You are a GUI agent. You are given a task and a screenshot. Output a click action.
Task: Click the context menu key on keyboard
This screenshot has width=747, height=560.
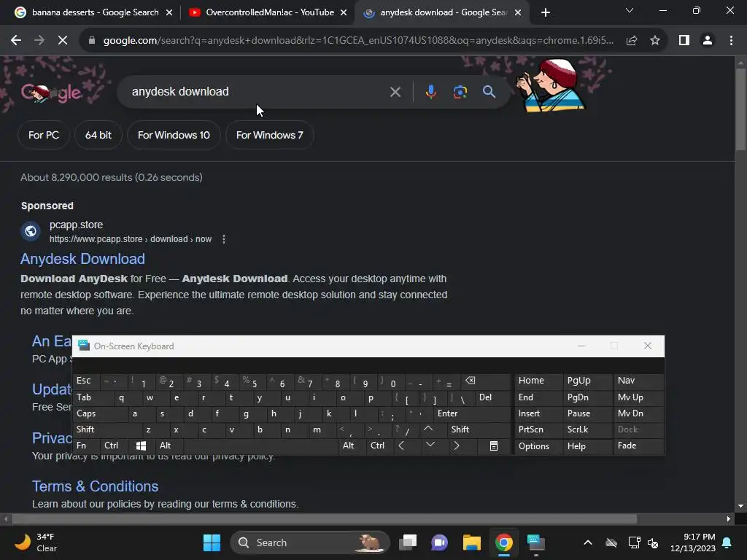point(494,446)
